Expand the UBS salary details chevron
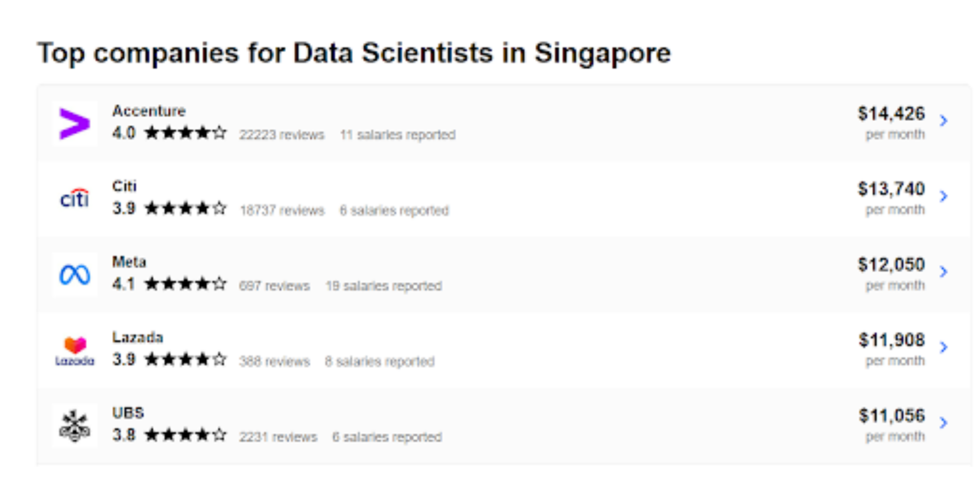 pyautogui.click(x=944, y=423)
